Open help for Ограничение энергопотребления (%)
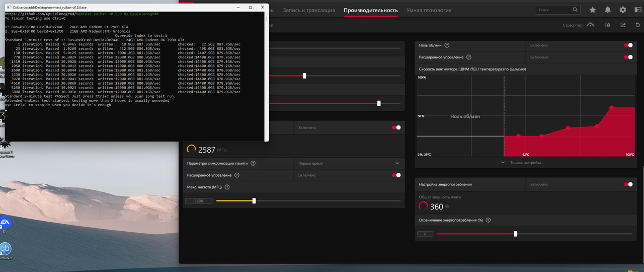This screenshot has height=272, width=644. coord(488,220)
